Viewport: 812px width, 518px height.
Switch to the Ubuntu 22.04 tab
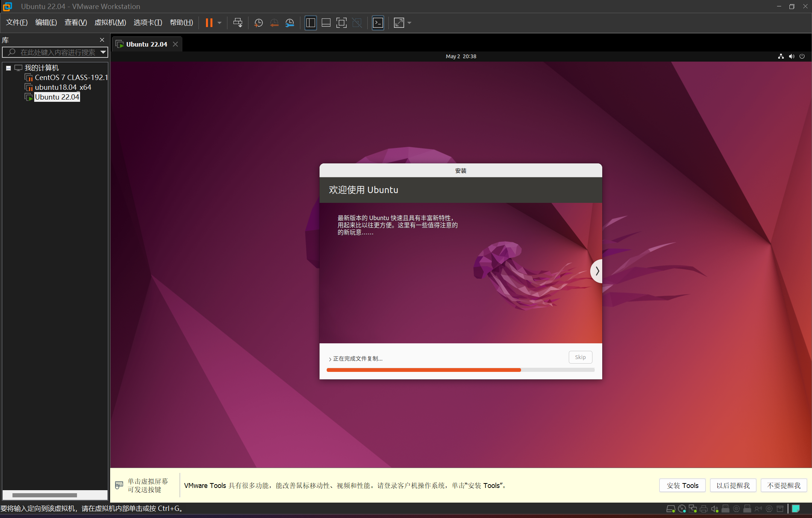coord(147,44)
